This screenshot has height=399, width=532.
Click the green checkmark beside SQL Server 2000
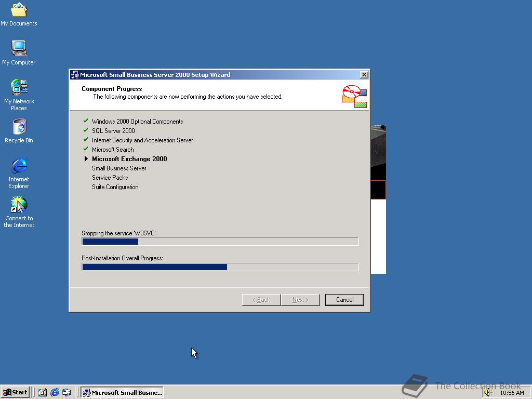[86, 130]
